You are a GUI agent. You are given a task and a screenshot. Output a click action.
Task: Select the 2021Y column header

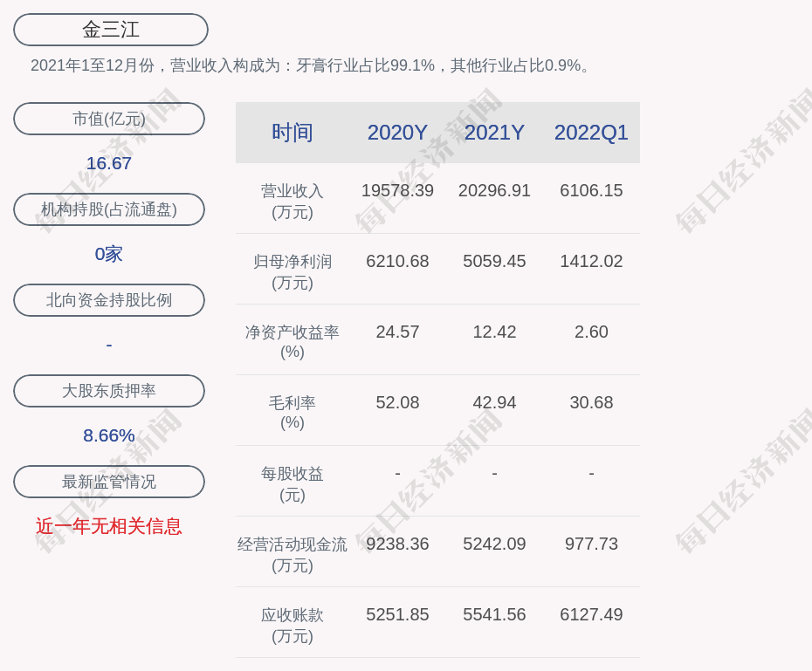coord(494,133)
